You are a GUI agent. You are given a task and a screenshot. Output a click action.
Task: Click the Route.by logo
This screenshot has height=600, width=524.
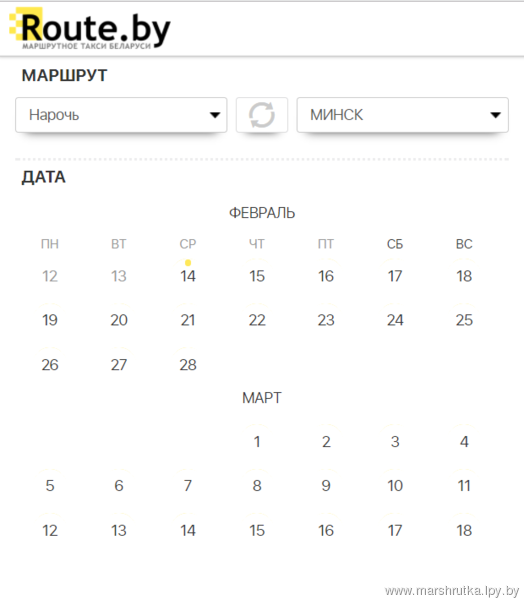(x=90, y=29)
